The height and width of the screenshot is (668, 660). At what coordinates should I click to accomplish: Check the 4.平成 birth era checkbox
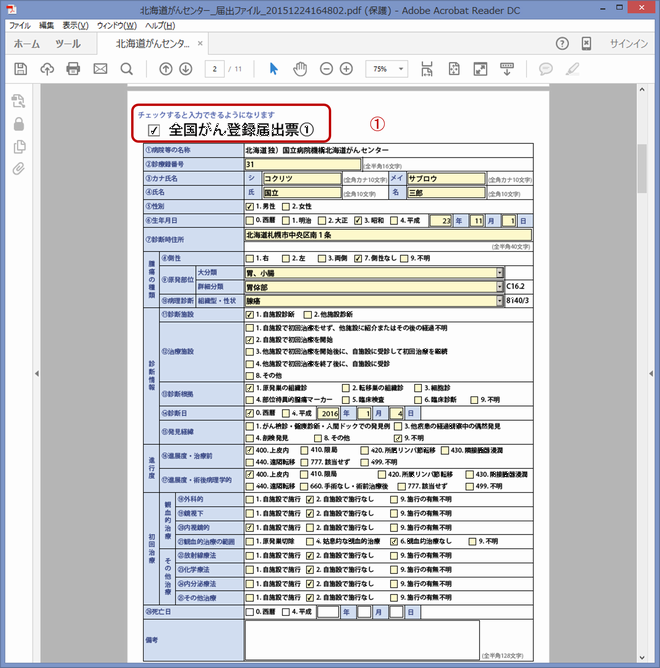(x=394, y=221)
